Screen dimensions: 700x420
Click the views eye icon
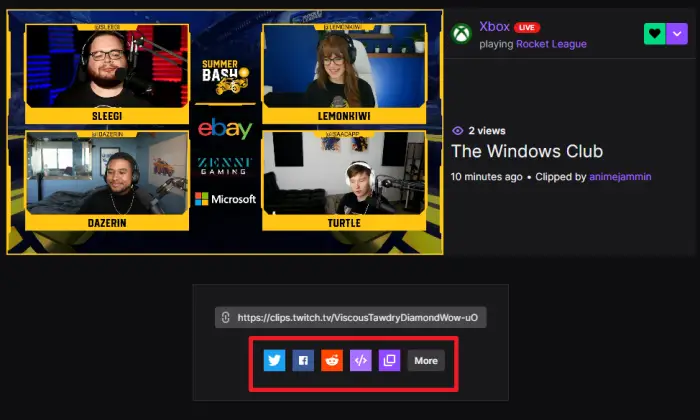click(458, 131)
